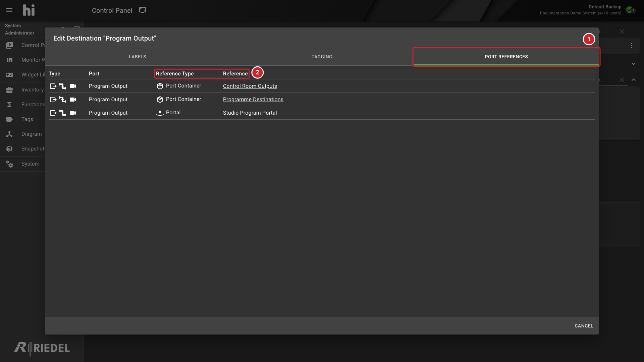Image resolution: width=644 pixels, height=362 pixels.
Task: Open Monitor Walls sidebar icon
Action: (9, 60)
